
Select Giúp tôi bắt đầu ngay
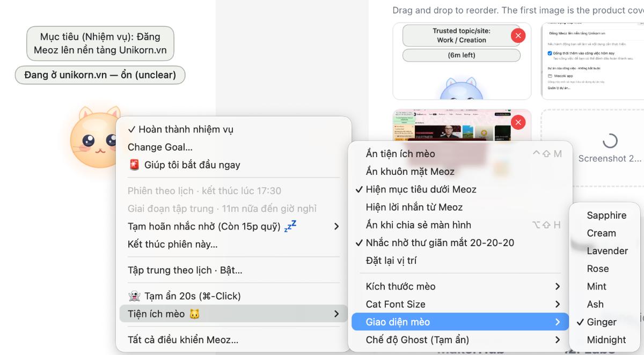coord(233,165)
